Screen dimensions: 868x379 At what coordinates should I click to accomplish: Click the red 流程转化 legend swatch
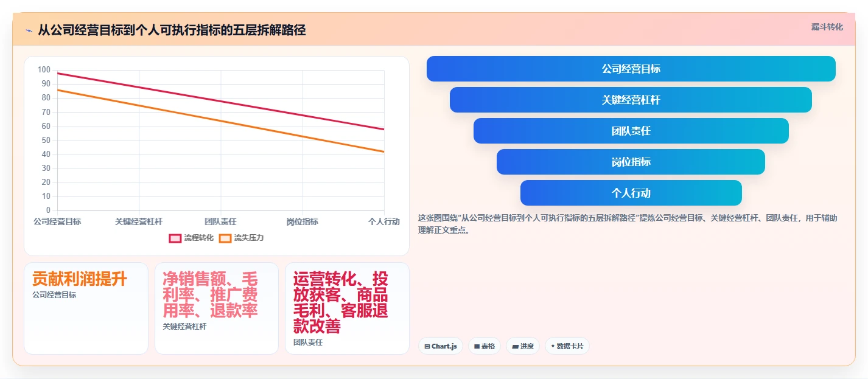tap(175, 238)
